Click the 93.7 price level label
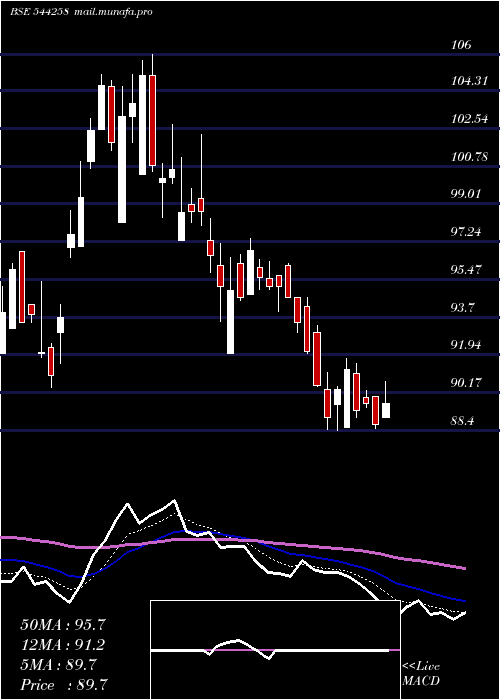Image resolution: width=500 pixels, height=700 pixels. [x=463, y=308]
